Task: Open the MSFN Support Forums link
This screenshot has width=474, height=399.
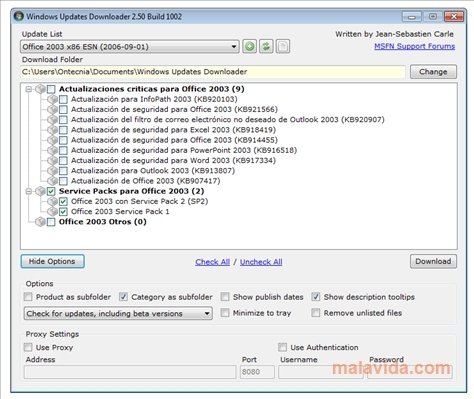Action: [x=414, y=46]
